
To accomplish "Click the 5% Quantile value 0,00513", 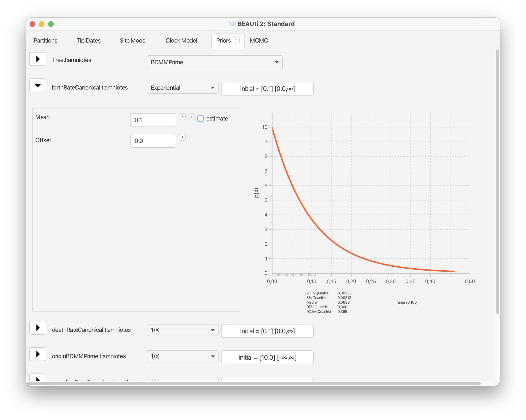I will [344, 298].
